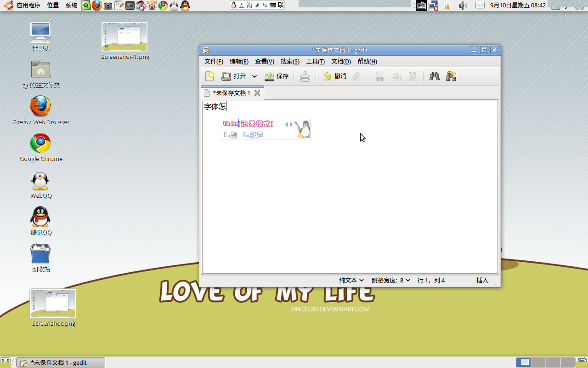Open 系统 system menu in panel

point(71,6)
